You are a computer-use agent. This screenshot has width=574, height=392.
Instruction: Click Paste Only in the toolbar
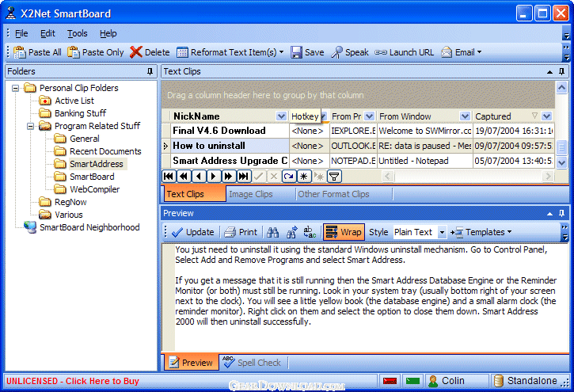(96, 52)
